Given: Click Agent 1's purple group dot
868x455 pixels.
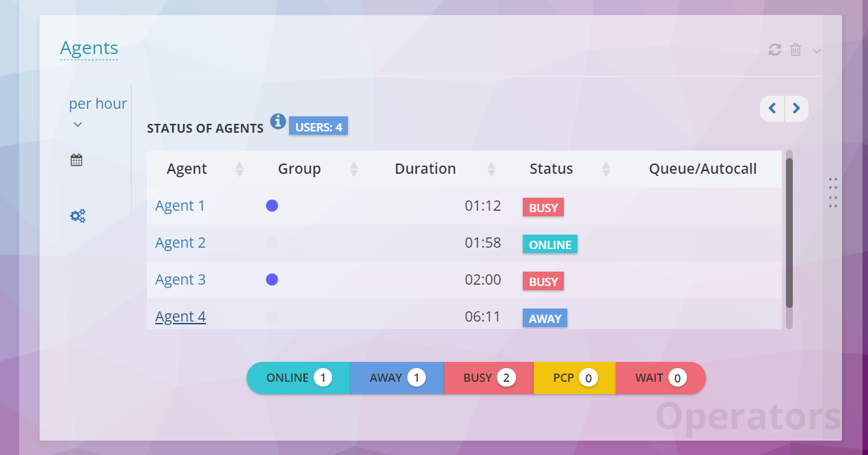Looking at the screenshot, I should (272, 206).
